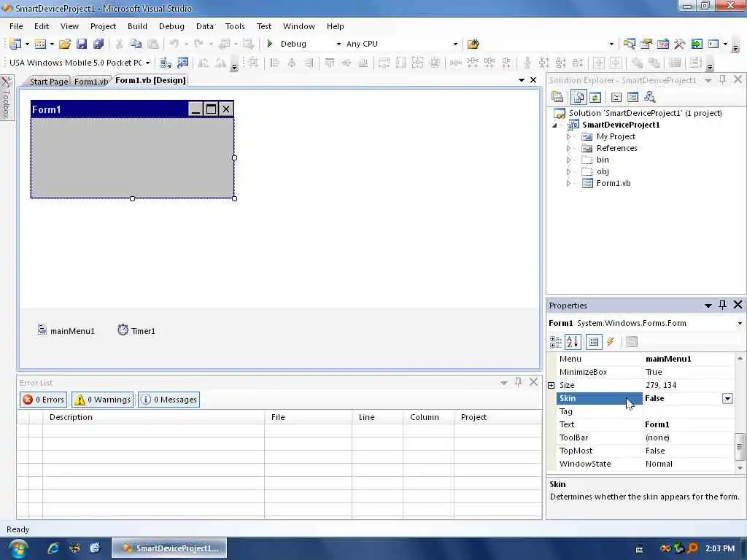Viewport: 747px width, 560px height.
Task: Switch to the Form1.vb code tab
Action: click(x=91, y=82)
